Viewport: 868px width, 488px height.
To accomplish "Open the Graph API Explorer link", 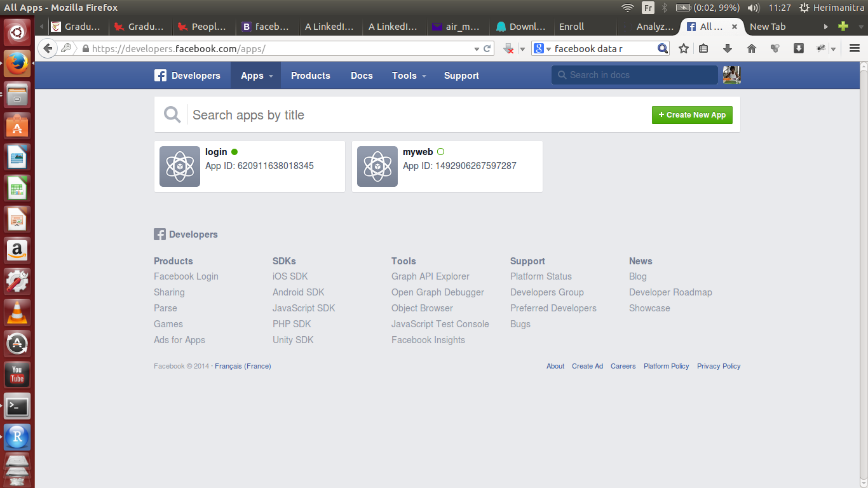I will pyautogui.click(x=430, y=276).
